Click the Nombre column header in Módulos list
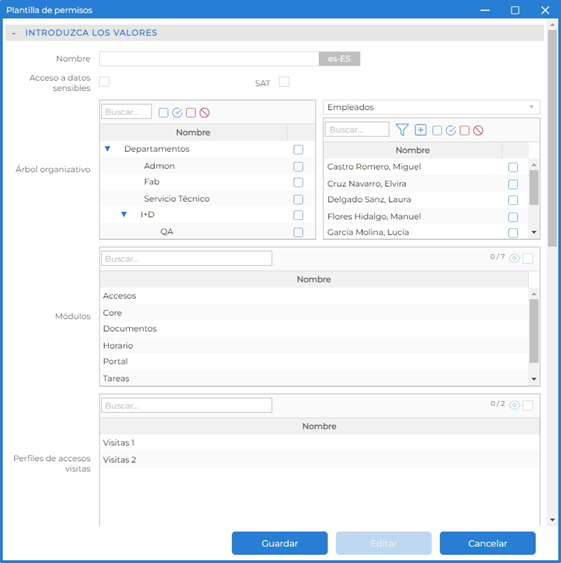The height and width of the screenshot is (563, 561). 314,279
